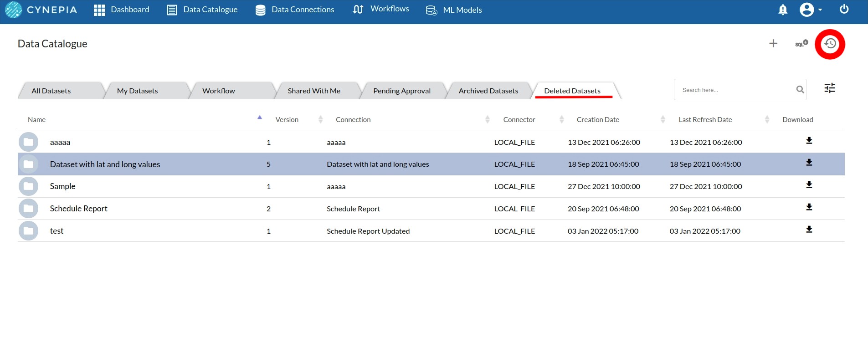Click the Download column header

798,119
